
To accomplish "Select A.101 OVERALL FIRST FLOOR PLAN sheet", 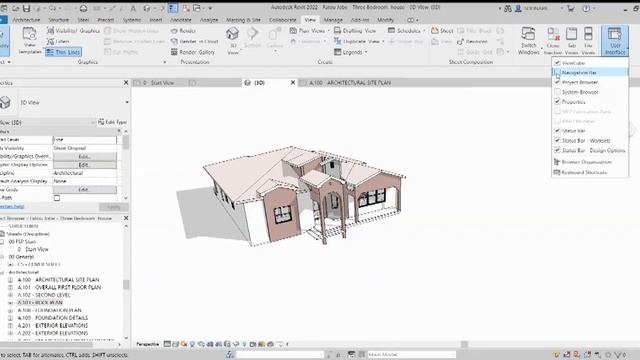I will click(x=59, y=287).
